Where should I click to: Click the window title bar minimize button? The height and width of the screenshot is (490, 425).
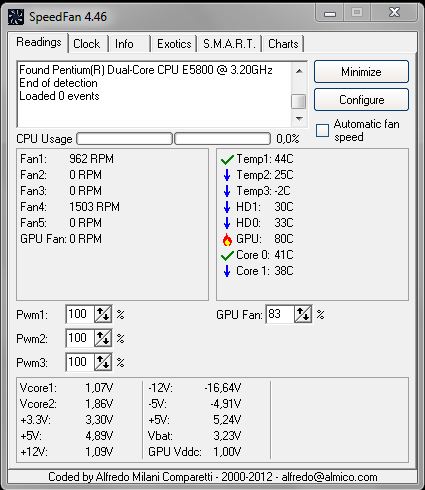point(329,13)
